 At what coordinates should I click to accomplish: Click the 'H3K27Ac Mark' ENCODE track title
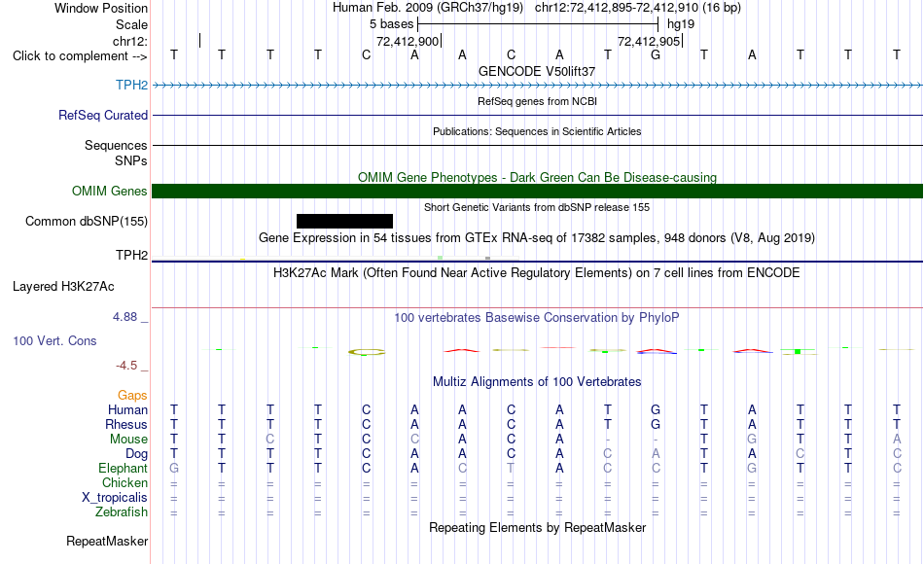click(537, 273)
